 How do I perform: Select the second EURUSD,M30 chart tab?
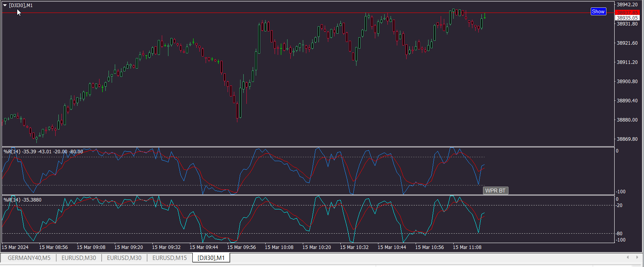point(124,258)
